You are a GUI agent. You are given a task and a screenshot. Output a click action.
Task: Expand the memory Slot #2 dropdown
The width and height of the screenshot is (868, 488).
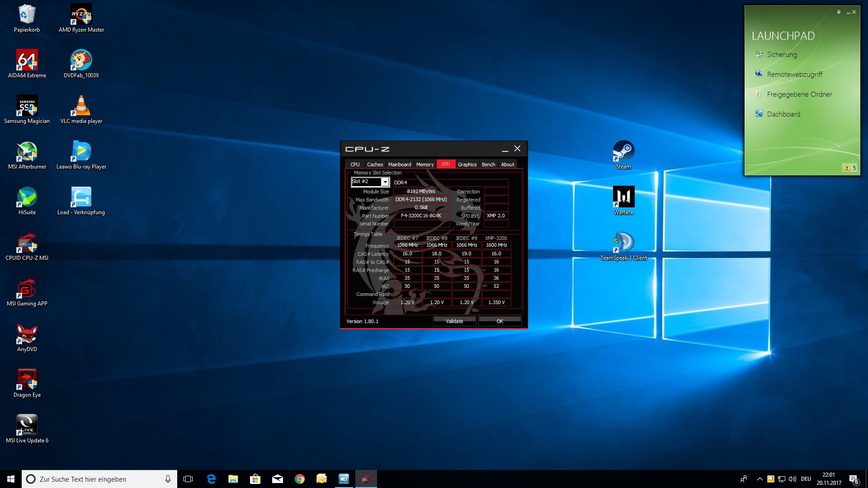pyautogui.click(x=385, y=182)
